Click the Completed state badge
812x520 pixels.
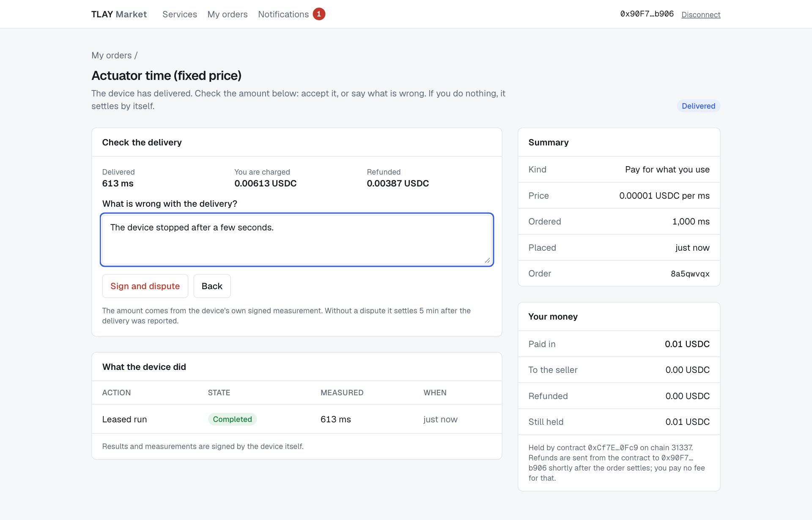point(232,419)
